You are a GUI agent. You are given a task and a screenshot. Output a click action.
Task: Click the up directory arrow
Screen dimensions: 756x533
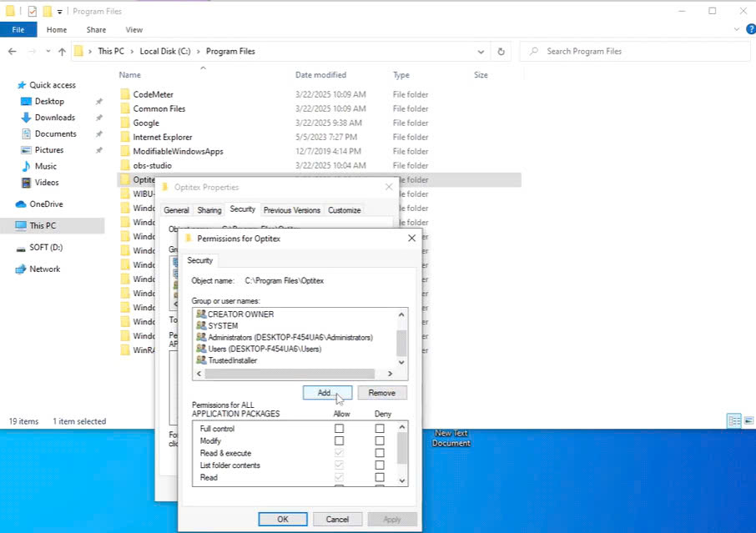click(62, 52)
